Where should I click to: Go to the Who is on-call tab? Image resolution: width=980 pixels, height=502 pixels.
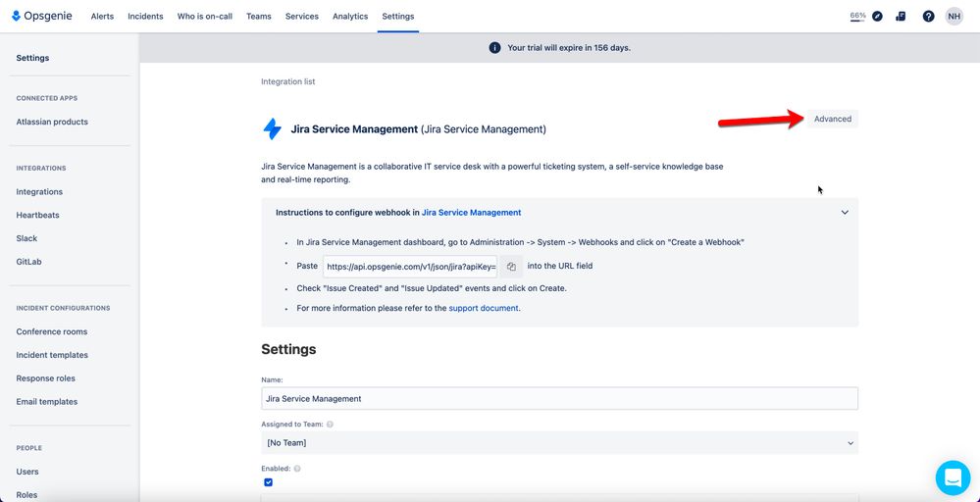click(204, 17)
